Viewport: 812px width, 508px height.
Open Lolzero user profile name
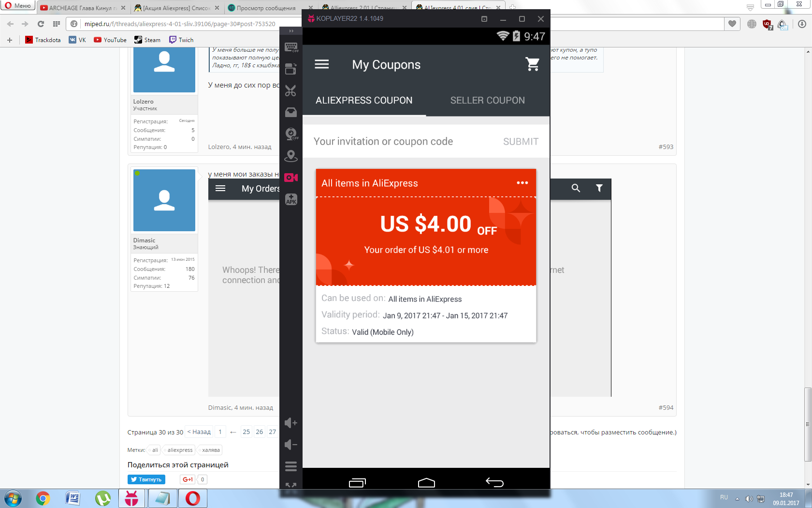144,102
